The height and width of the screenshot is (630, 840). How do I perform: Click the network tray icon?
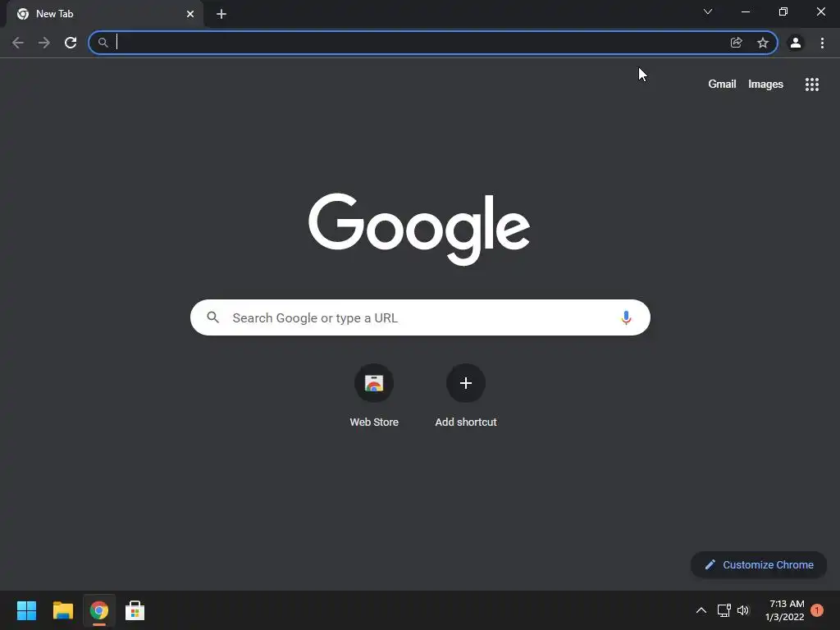[724, 610]
